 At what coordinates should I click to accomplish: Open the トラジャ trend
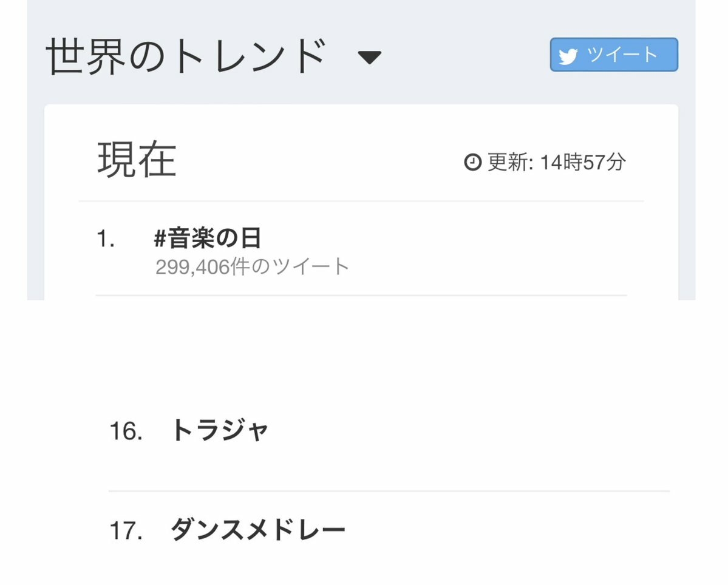tap(220, 430)
